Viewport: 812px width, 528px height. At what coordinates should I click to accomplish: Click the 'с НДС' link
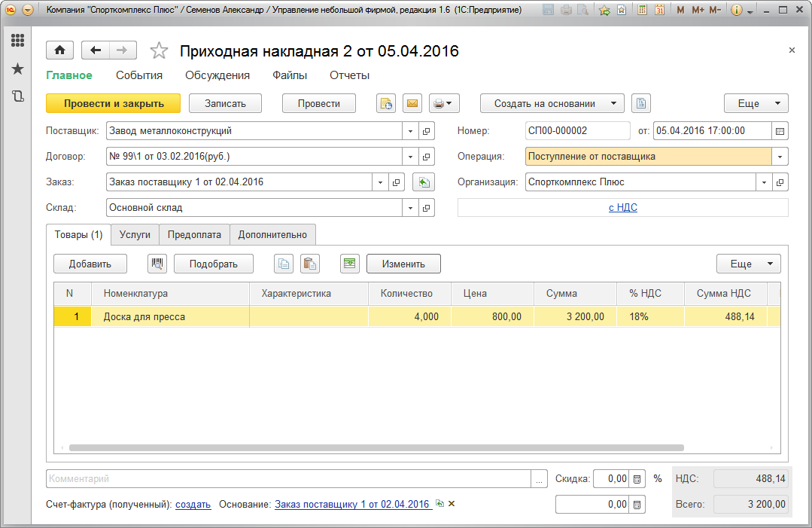pyautogui.click(x=622, y=208)
